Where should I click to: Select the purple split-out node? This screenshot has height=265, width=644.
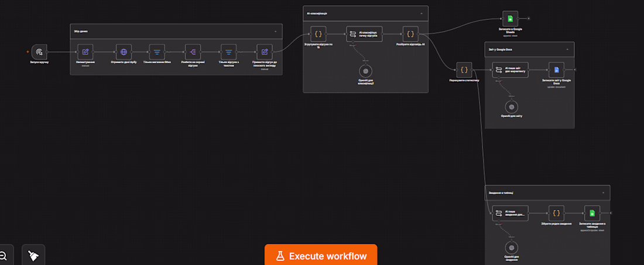(x=193, y=52)
